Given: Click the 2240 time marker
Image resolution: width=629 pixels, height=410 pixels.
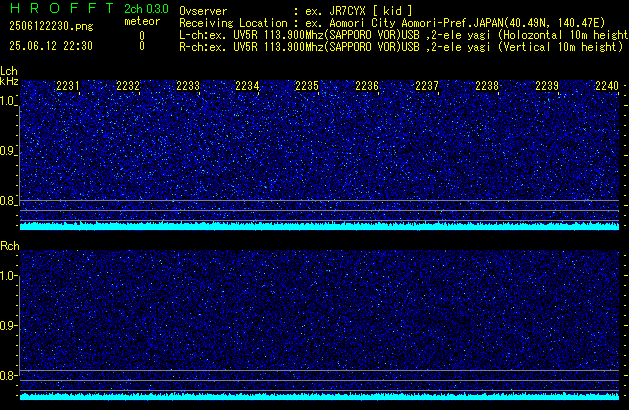Looking at the screenshot, I should point(607,86).
